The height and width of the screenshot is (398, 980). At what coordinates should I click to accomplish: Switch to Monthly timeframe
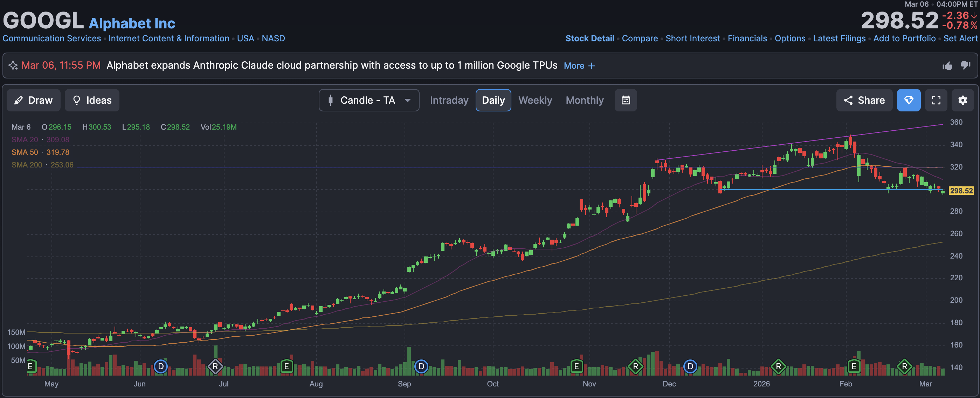point(584,100)
